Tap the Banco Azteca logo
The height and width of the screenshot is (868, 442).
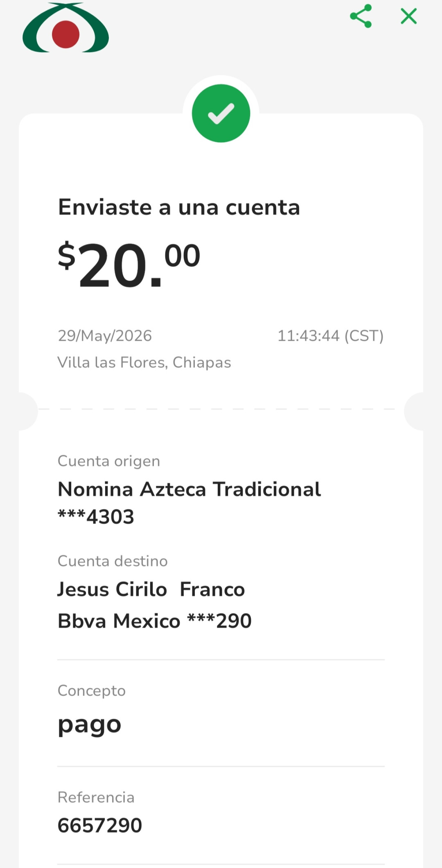coord(65,27)
